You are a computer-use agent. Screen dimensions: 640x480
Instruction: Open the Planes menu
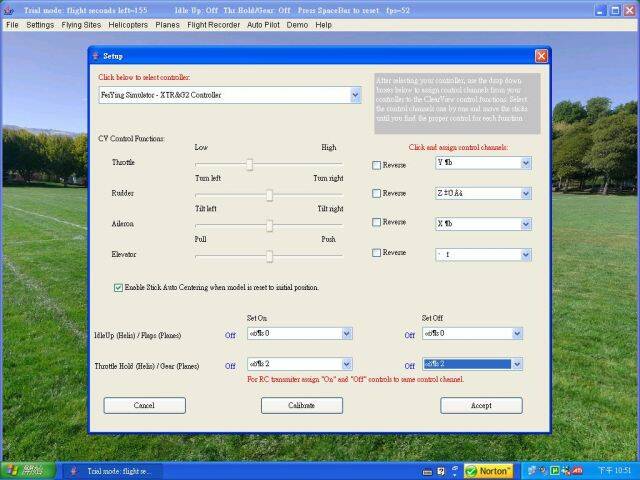tap(167, 25)
